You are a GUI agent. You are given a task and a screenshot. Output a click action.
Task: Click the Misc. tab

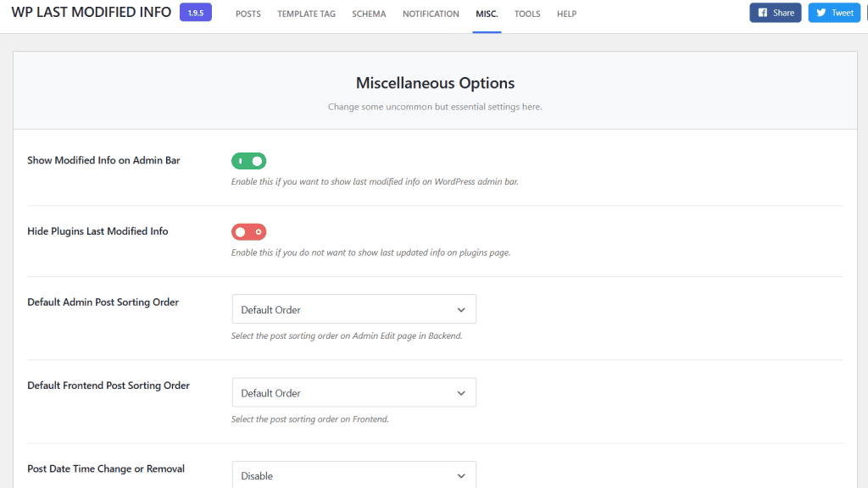(x=487, y=14)
